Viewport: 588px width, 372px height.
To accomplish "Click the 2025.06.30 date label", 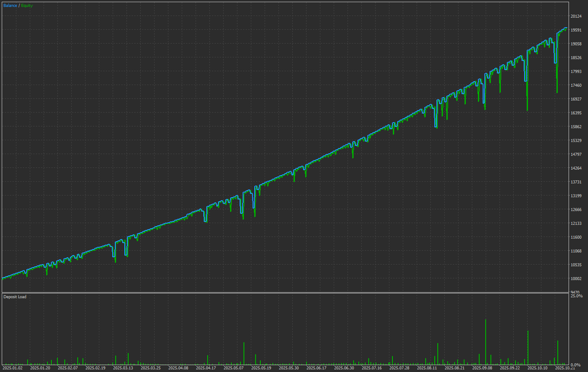I will click(x=344, y=368).
